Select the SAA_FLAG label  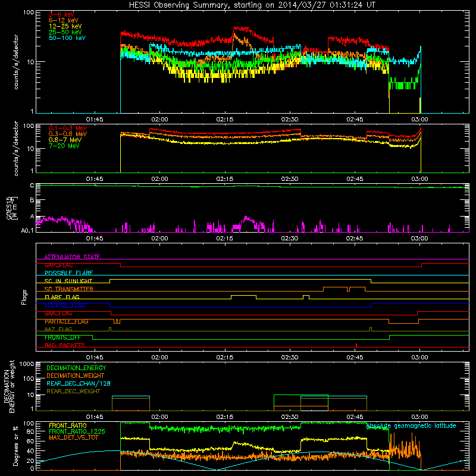(58, 314)
